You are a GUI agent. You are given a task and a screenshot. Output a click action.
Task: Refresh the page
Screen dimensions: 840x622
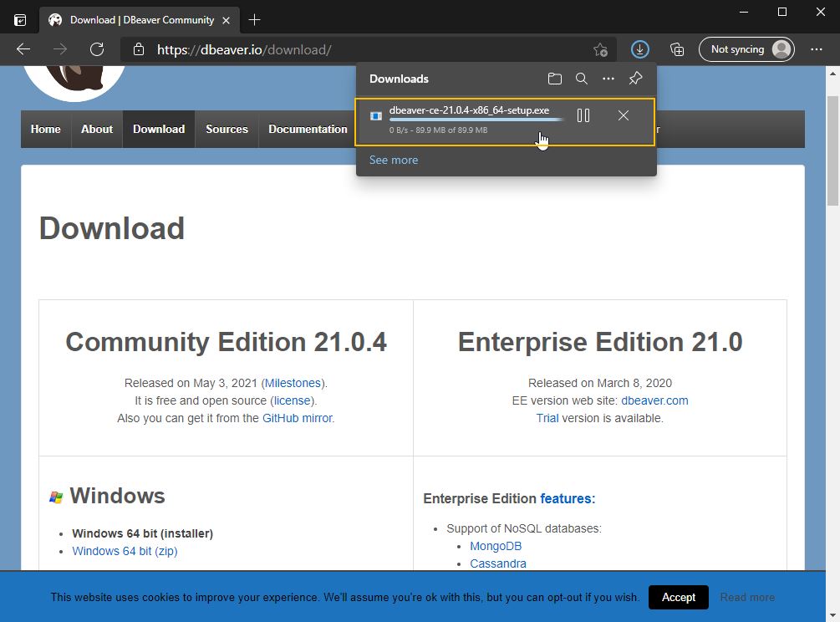97,49
